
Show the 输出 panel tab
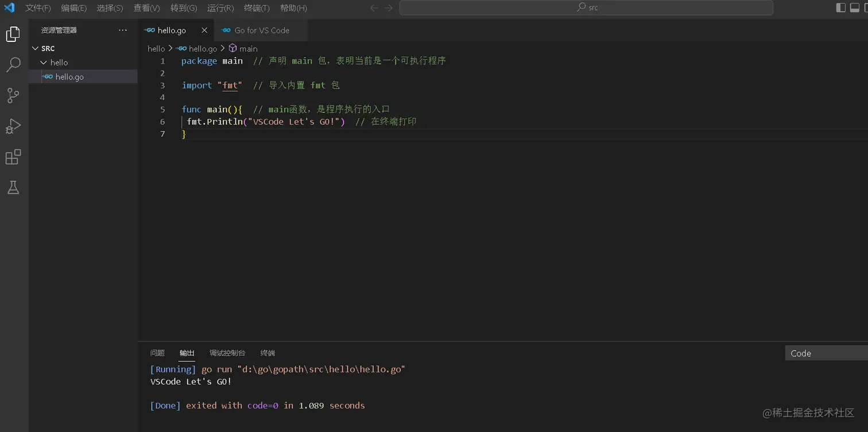coord(187,353)
